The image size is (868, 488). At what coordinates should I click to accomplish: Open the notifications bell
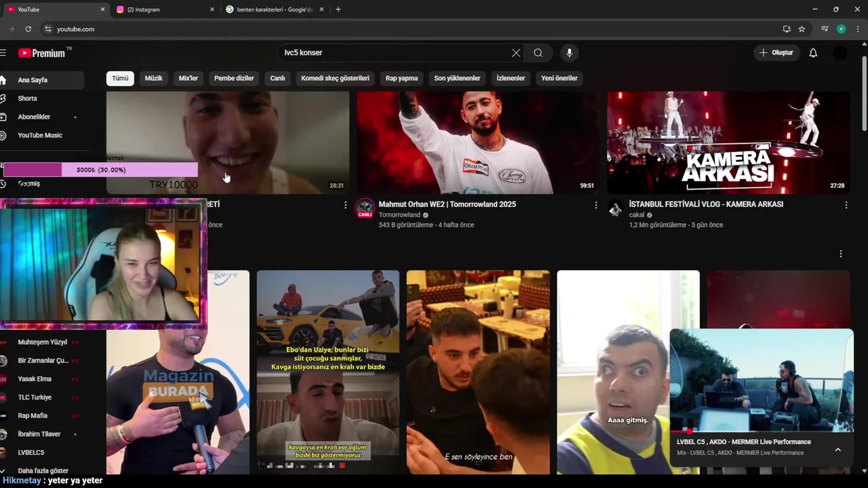(x=813, y=53)
